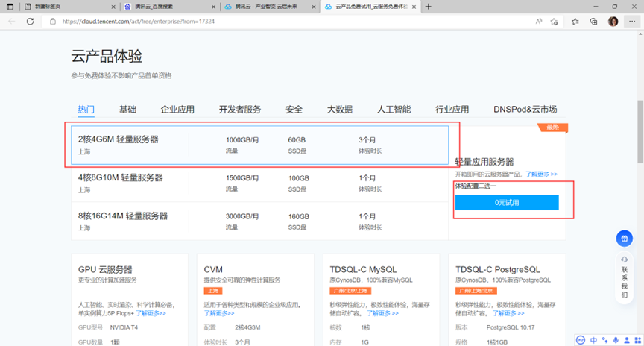Image resolution: width=644 pixels, height=346 pixels.
Task: Close the 腾讯云_百度搜索 tab
Action: (214, 7)
